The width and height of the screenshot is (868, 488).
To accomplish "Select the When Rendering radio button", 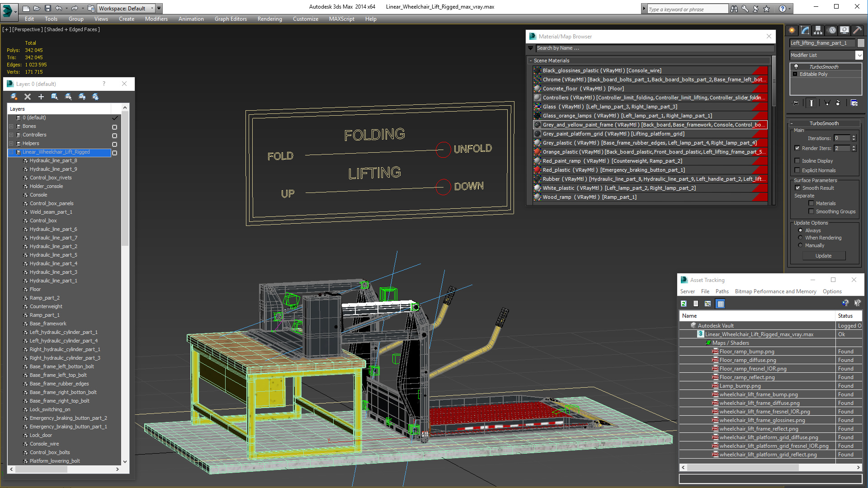I will (x=800, y=238).
